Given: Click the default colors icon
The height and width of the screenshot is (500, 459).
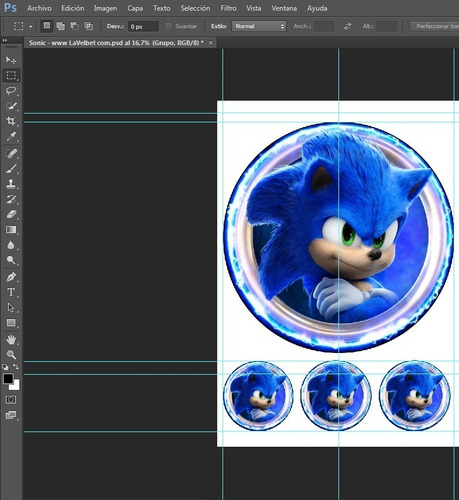Looking at the screenshot, I should click(5, 367).
